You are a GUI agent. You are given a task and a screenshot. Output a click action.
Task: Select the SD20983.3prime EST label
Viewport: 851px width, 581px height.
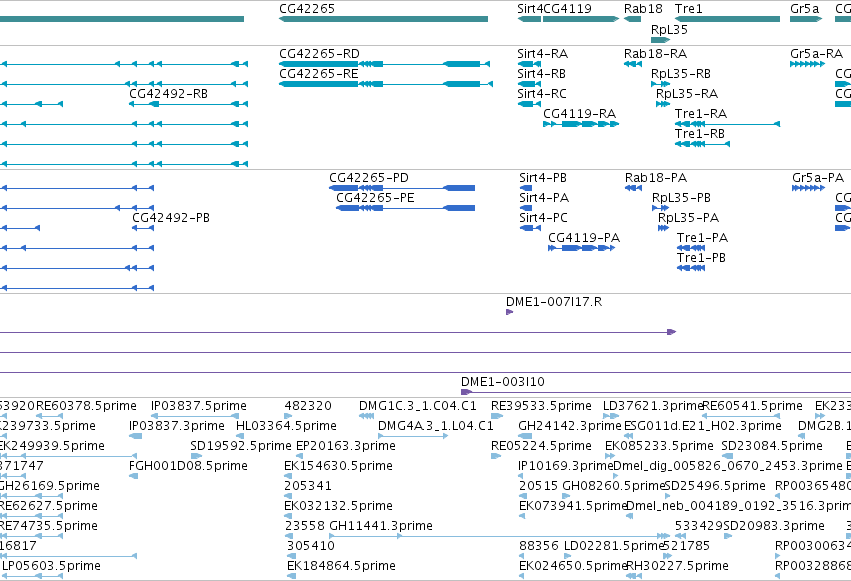pos(774,526)
